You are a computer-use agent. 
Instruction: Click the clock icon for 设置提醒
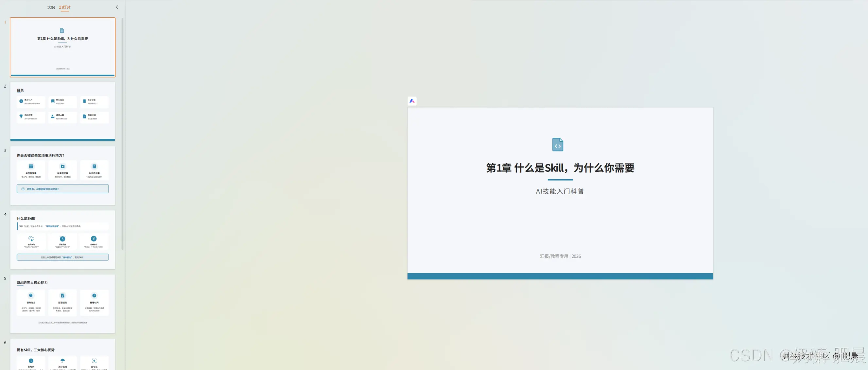click(63, 239)
